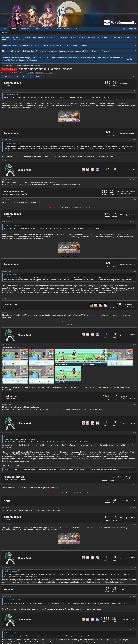Dismiss the ROM sharing rules reminder notice
The image size is (138, 644).
(x=135, y=37)
